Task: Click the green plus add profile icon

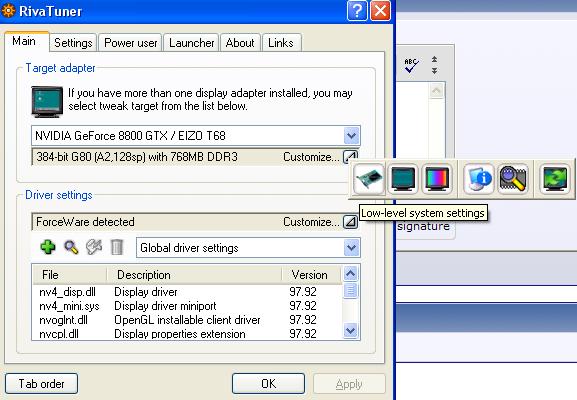Action: point(48,247)
